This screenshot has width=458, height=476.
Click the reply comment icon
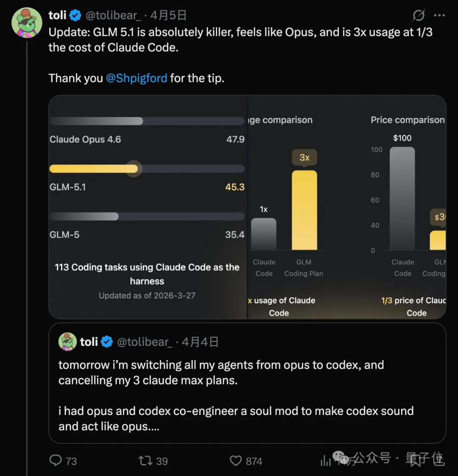56,460
